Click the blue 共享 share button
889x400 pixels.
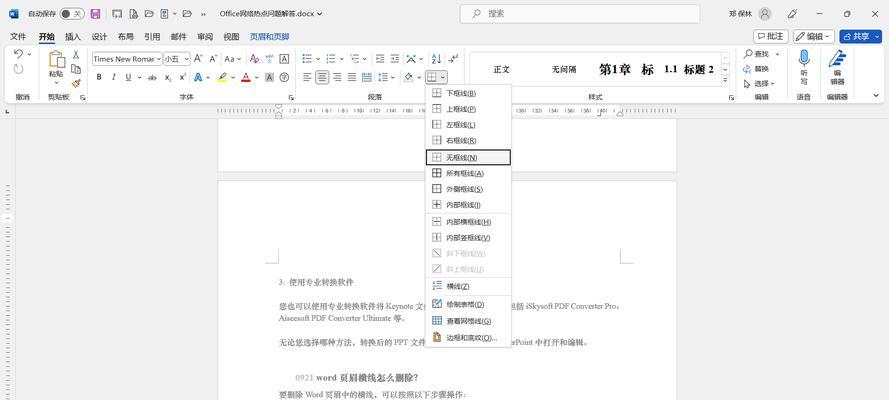click(x=861, y=36)
